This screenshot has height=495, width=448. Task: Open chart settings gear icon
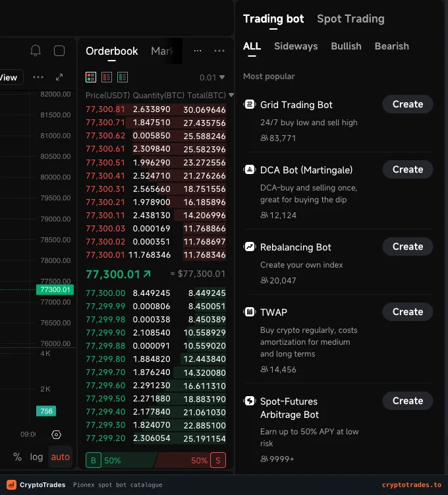pyautogui.click(x=56, y=435)
